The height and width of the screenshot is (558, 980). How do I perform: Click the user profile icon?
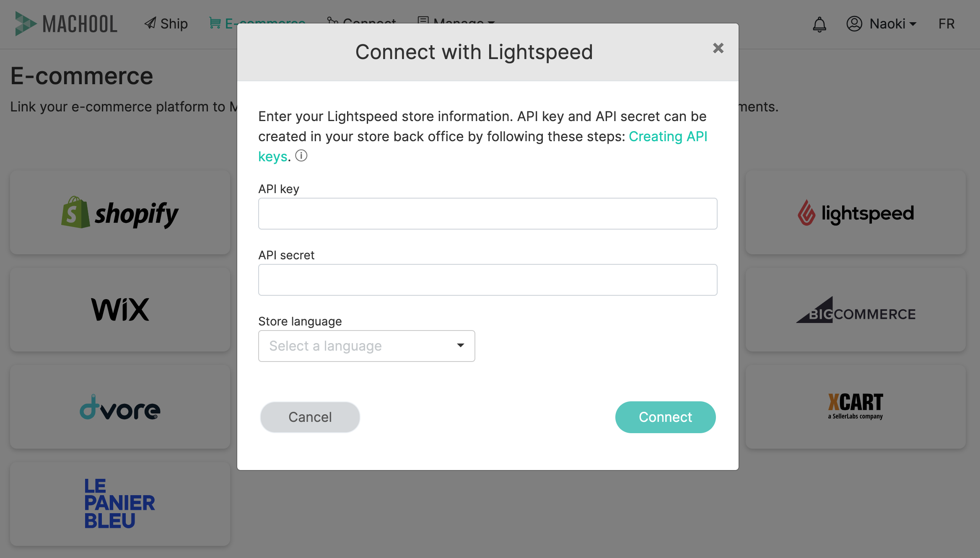click(853, 23)
